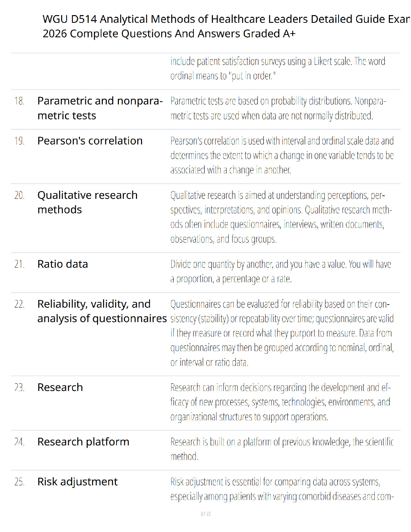This screenshot has width=411, height=532.
Task: Click the row number 18
Action: 19,101
